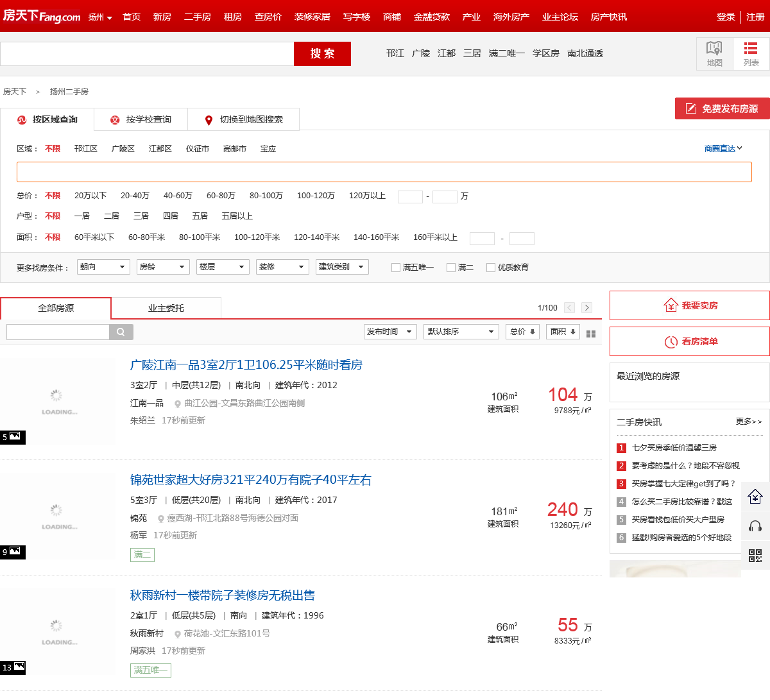The height and width of the screenshot is (700, 770).
Task: Open photos badge on 广陵江南一品 listing
Action: (x=13, y=437)
